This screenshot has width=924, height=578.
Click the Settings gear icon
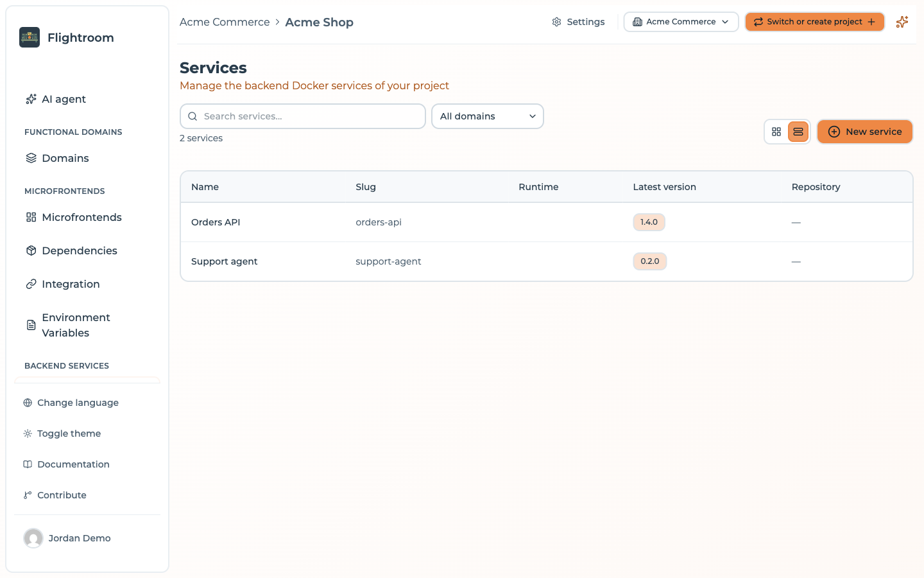(x=556, y=22)
